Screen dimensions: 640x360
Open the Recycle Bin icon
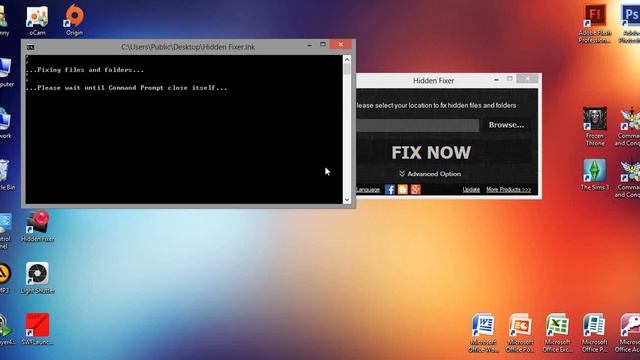(x=4, y=171)
